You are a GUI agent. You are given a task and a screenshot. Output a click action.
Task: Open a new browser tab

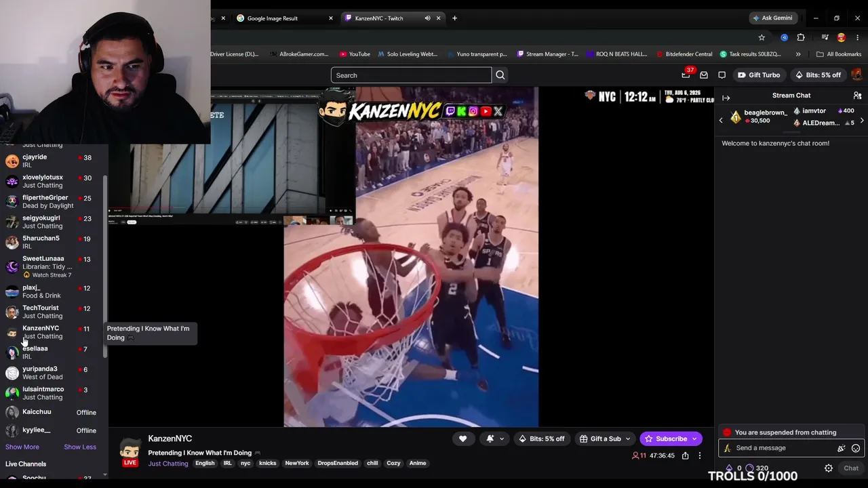pos(454,18)
